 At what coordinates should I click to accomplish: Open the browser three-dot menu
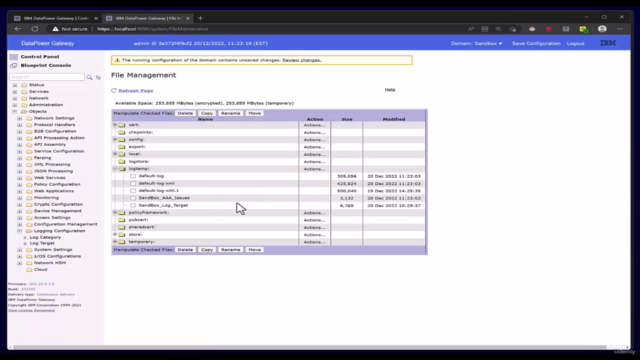(x=620, y=29)
